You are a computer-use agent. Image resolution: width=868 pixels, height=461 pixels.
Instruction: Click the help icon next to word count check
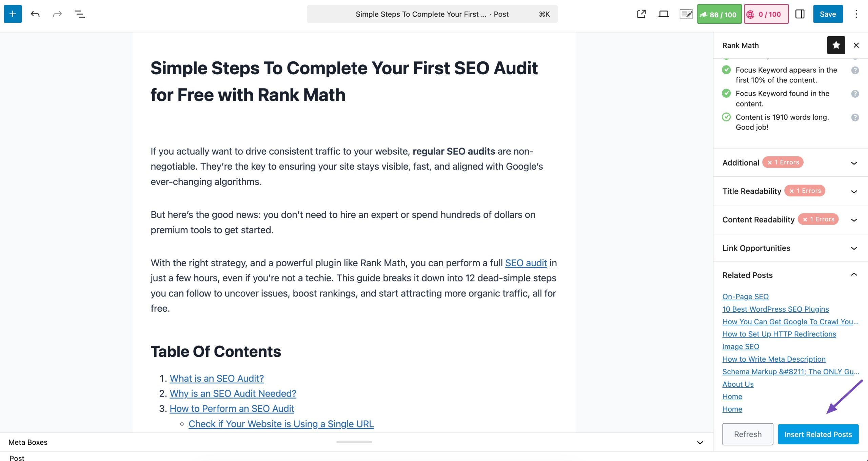(856, 117)
